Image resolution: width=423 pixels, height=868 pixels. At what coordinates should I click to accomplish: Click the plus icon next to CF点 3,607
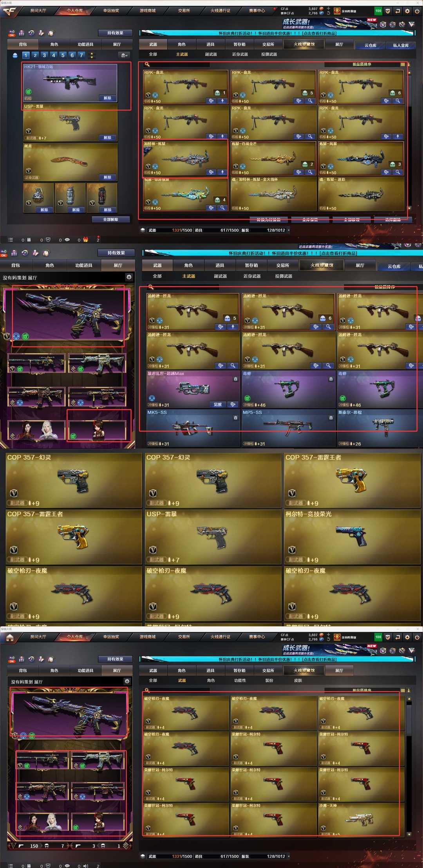click(x=328, y=9)
